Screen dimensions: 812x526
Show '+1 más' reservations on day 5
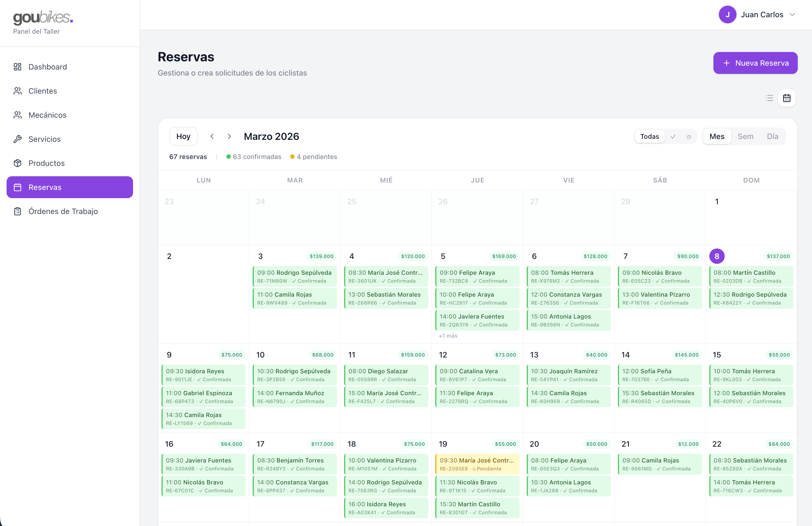448,336
